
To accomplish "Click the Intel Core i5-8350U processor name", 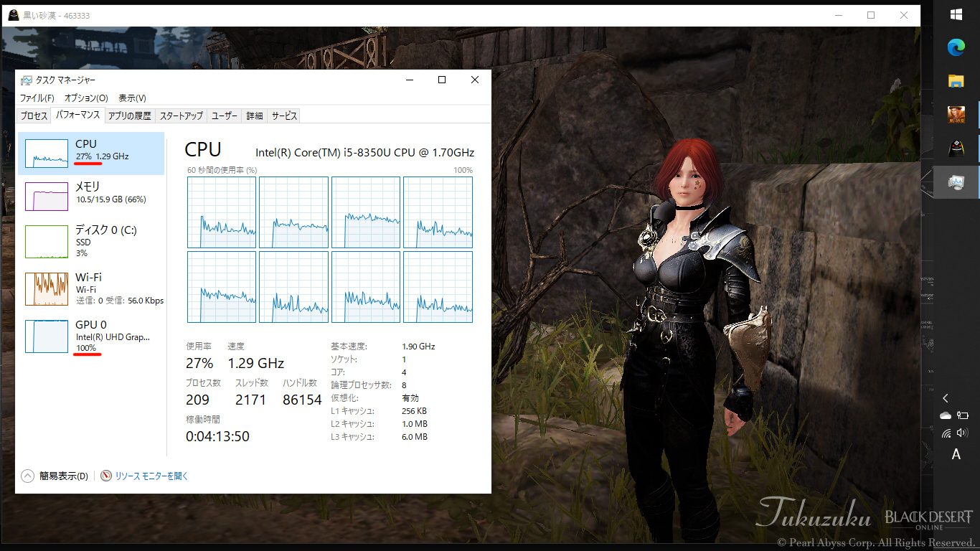I will click(x=365, y=153).
